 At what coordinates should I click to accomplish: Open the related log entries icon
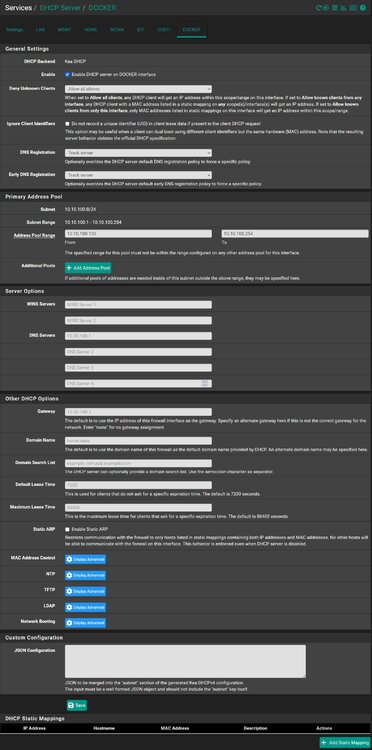(353, 8)
